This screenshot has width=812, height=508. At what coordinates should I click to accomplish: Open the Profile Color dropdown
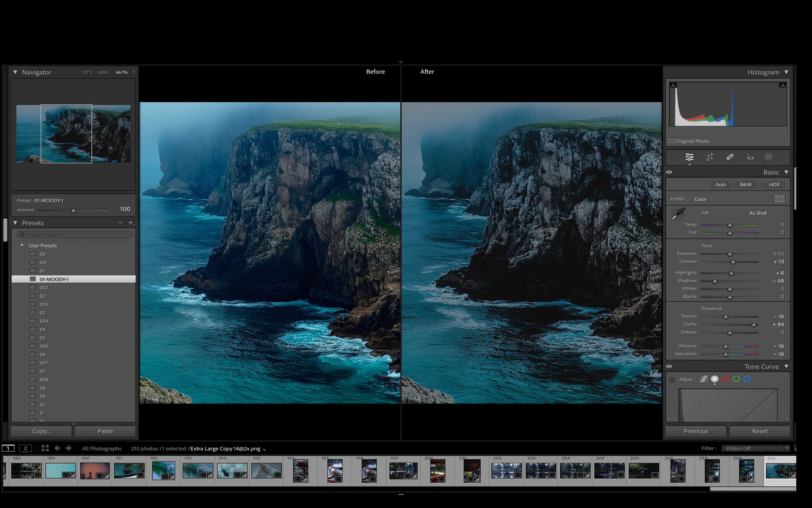[703, 199]
